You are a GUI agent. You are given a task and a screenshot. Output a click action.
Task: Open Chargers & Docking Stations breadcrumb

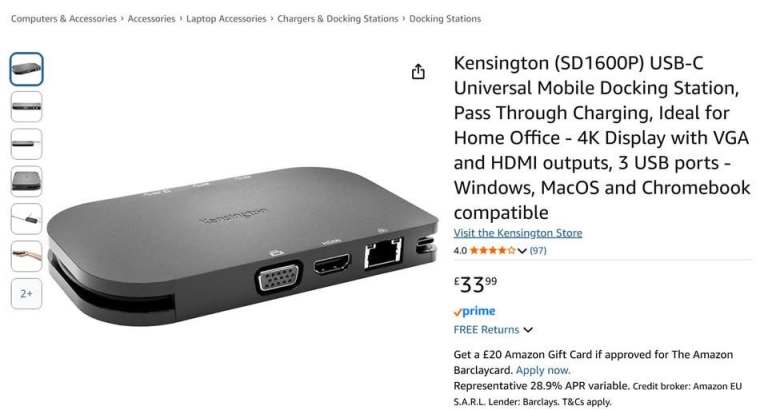(337, 19)
